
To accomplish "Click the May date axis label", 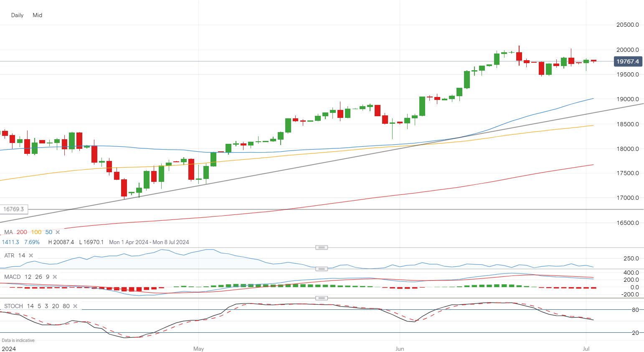I will tap(199, 349).
